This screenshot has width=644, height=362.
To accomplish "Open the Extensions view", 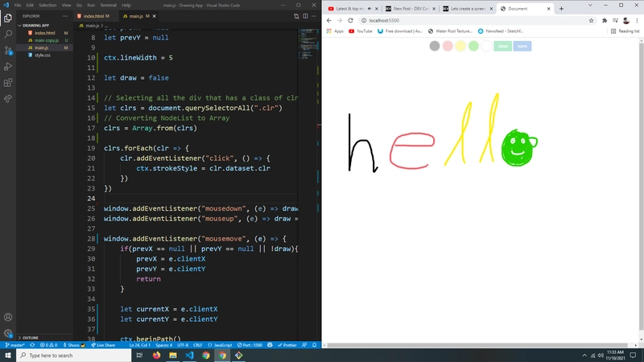I will click(8, 83).
